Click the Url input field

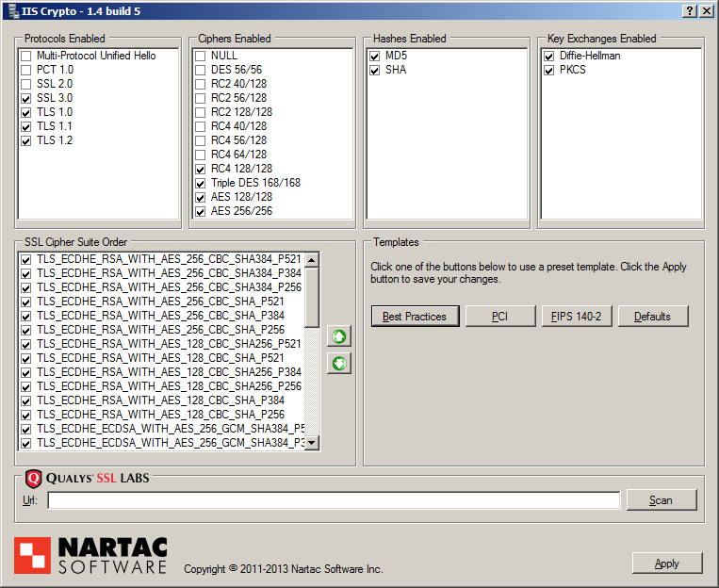(334, 500)
